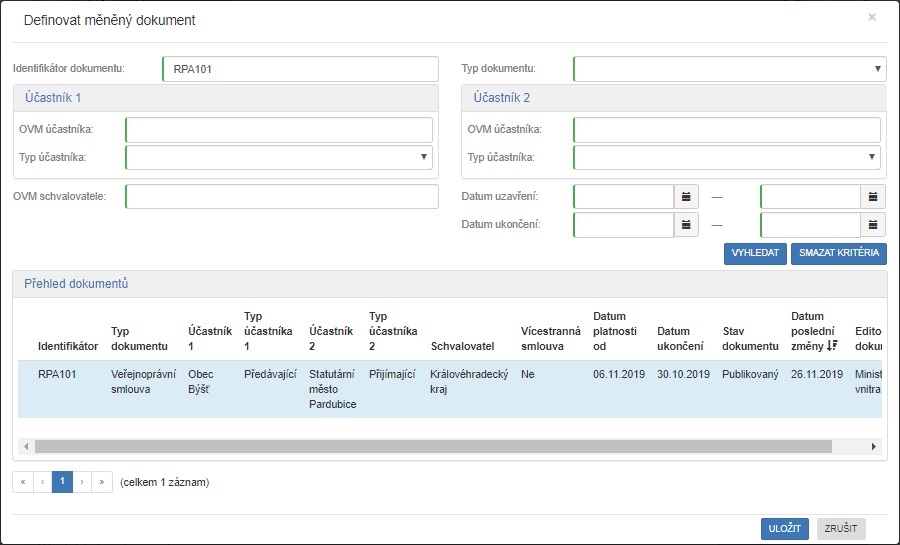900x545 pixels.
Task: Close the dialog with the X icon
Action: (x=872, y=17)
